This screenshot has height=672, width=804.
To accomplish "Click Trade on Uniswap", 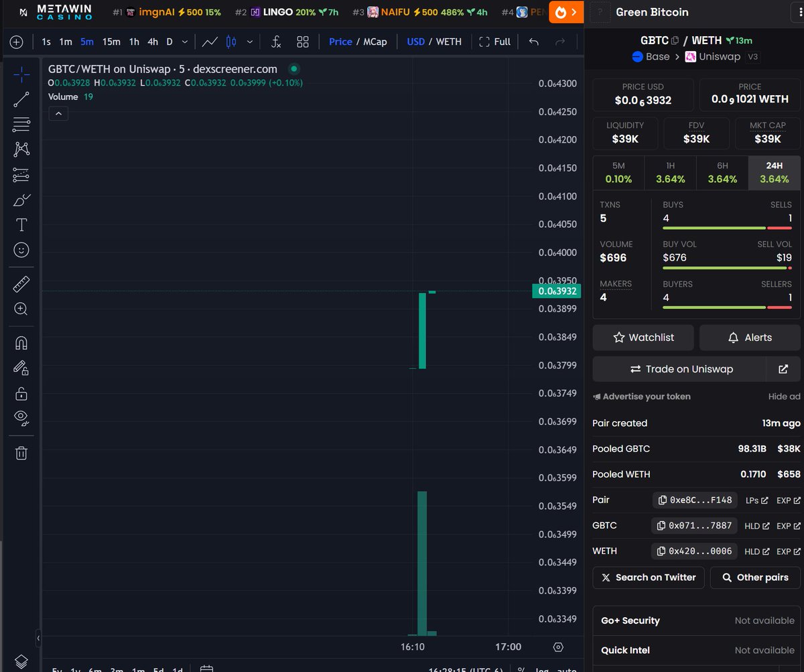I will click(x=679, y=369).
